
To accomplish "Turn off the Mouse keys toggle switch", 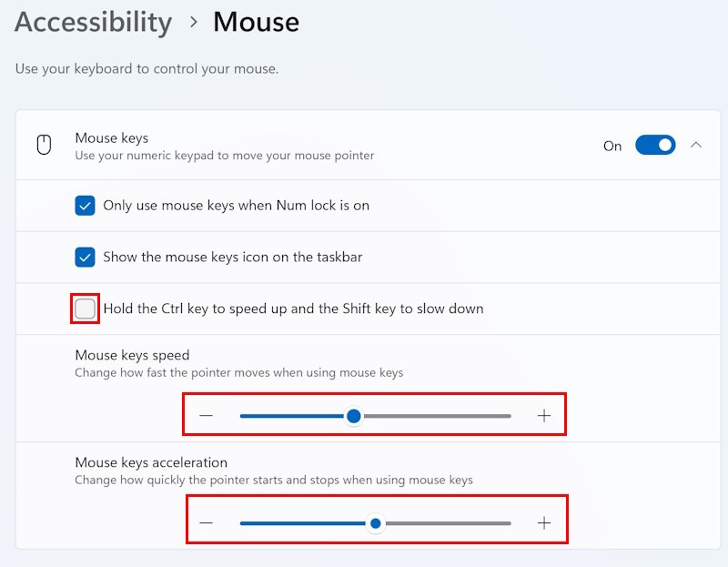I will (x=655, y=146).
